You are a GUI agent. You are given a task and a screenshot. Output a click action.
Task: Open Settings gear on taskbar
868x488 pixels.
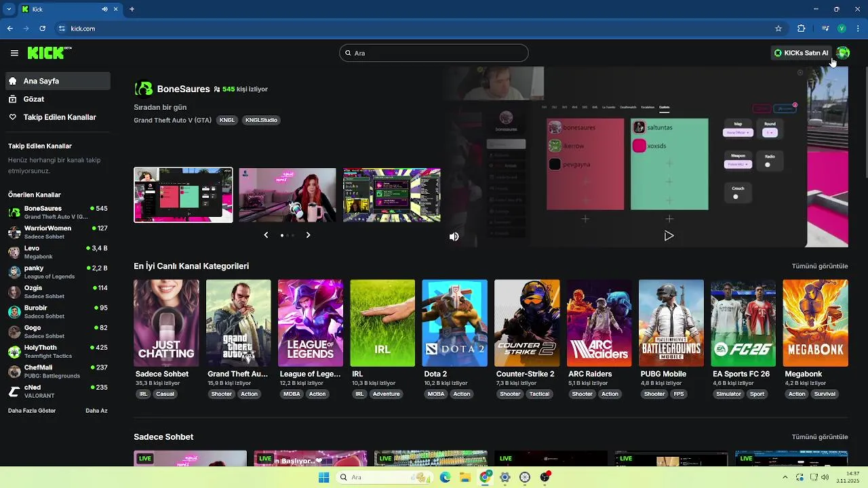[x=505, y=477]
